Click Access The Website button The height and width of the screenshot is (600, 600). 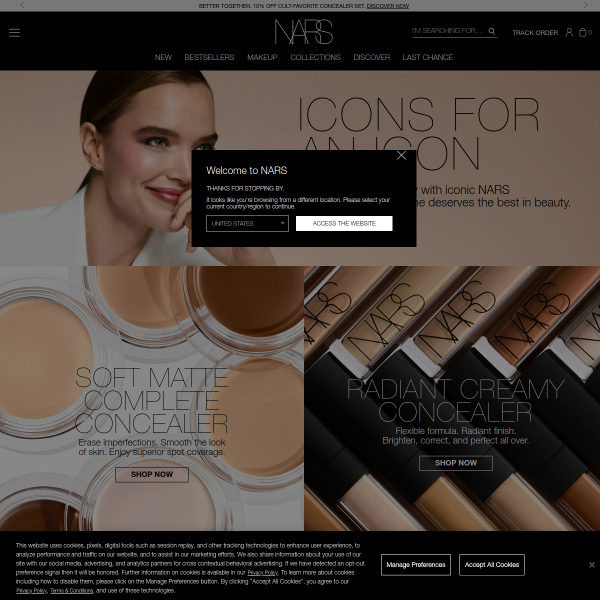click(x=344, y=223)
